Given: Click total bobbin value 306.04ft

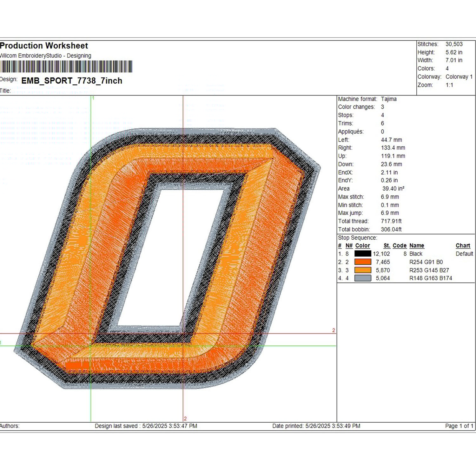Looking at the screenshot, I should coord(391,230).
